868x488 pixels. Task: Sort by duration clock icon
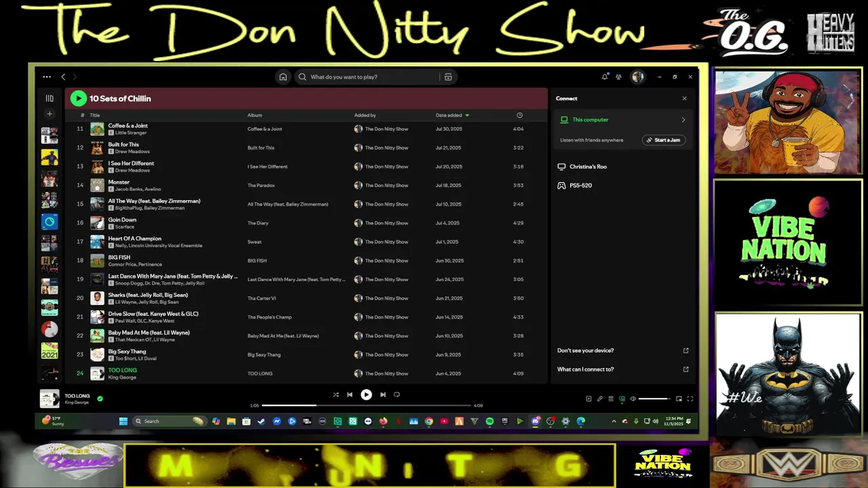(x=519, y=115)
